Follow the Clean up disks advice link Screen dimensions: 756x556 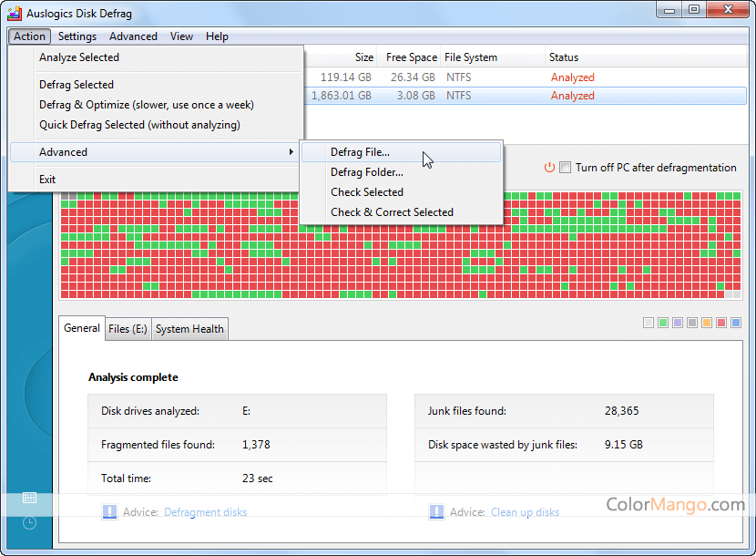pyautogui.click(x=525, y=512)
